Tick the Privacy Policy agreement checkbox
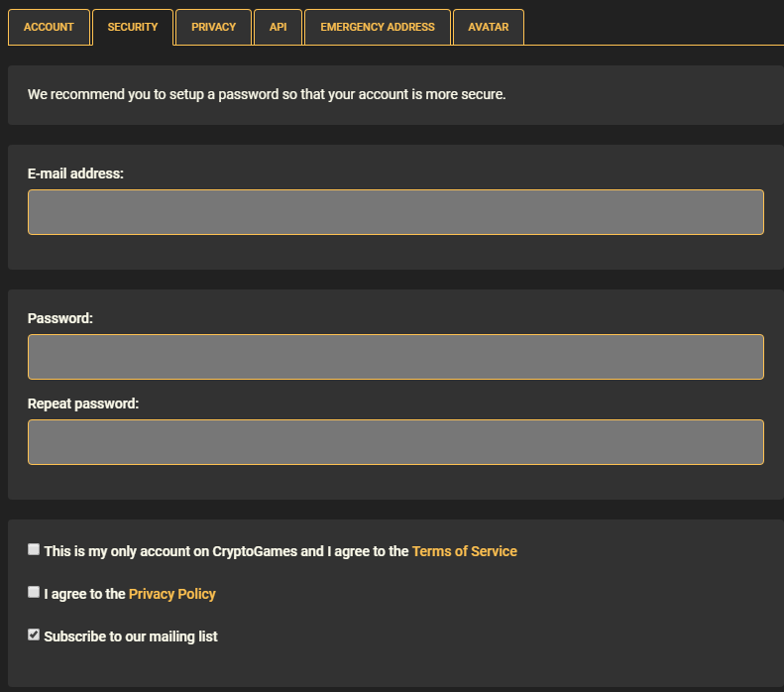The width and height of the screenshot is (784, 692). [34, 592]
